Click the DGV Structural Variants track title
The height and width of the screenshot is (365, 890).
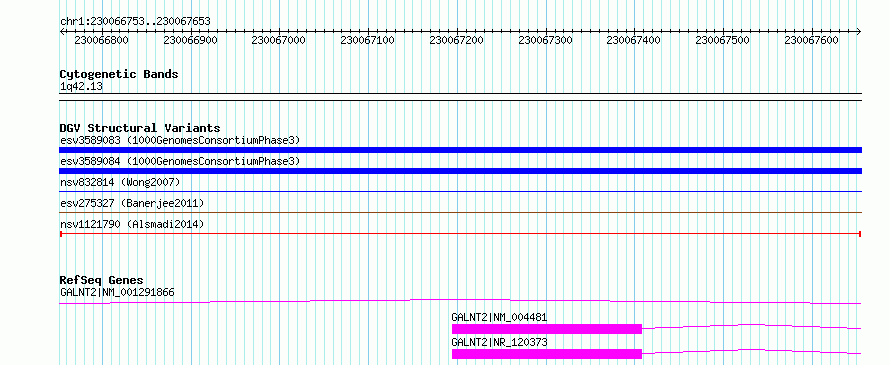click(x=140, y=128)
